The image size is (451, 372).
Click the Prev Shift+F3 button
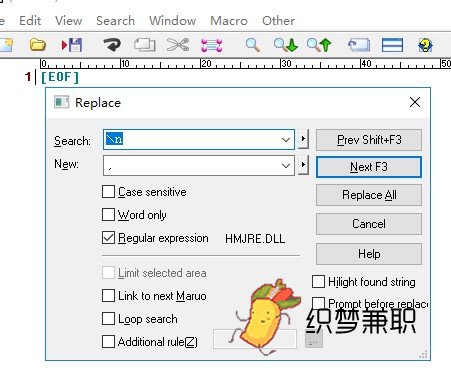point(369,140)
